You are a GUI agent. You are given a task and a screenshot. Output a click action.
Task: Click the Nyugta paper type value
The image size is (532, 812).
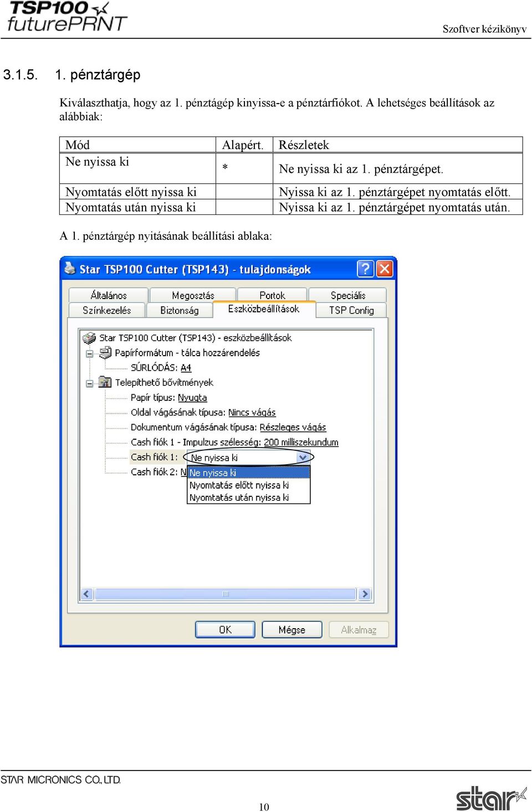point(192,398)
